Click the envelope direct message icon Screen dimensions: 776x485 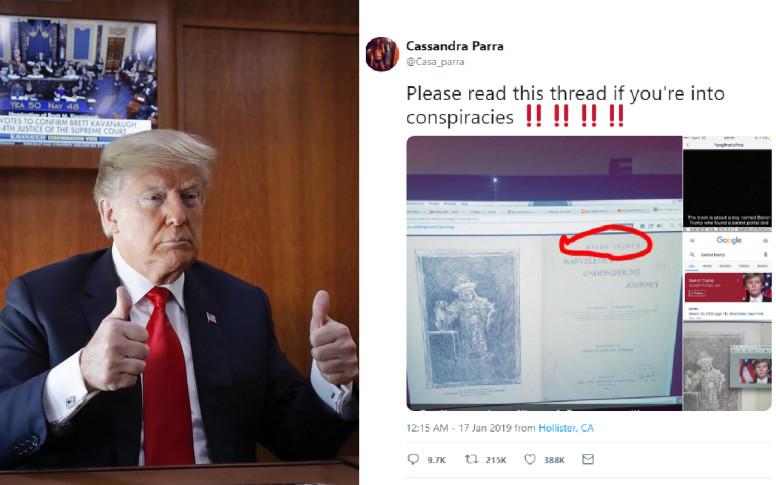(x=588, y=459)
